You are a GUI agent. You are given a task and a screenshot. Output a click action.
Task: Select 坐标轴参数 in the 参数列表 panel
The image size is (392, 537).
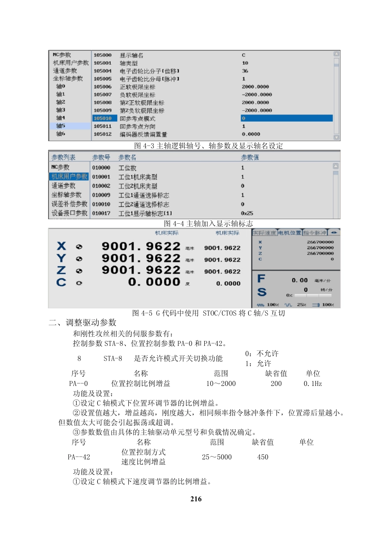coord(66,195)
